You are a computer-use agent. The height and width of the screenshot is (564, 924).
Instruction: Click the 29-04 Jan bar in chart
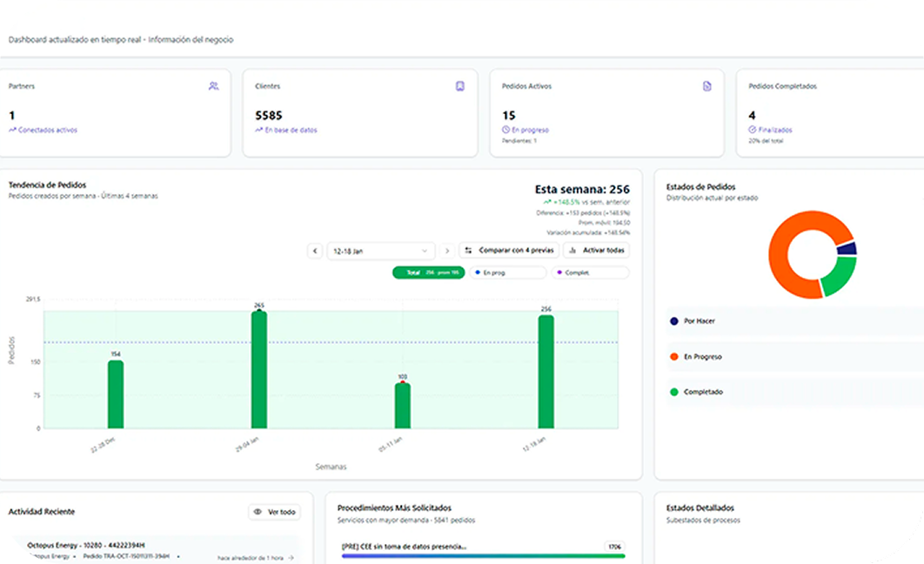pyautogui.click(x=259, y=370)
